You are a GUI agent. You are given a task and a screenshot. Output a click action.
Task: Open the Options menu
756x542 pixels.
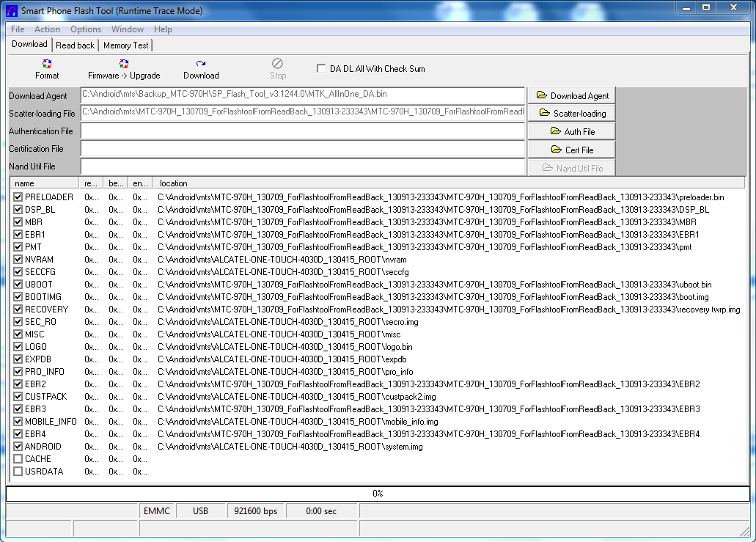pyautogui.click(x=86, y=29)
